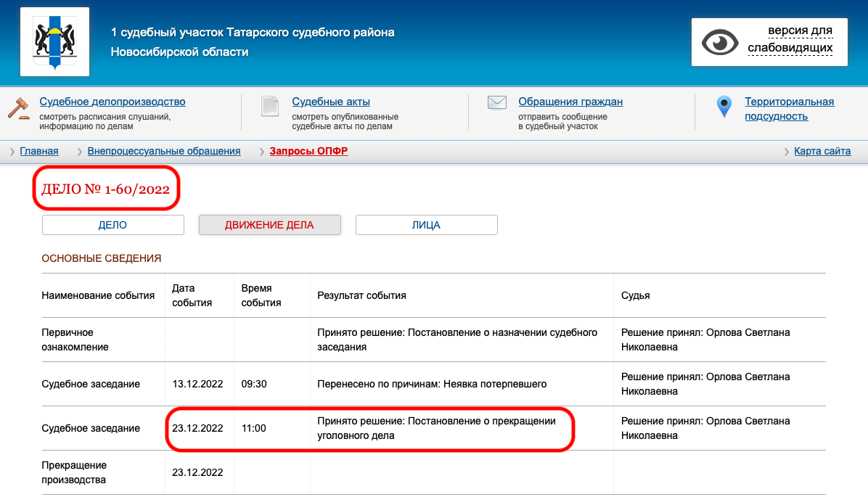Open the Карта сайта link

tap(822, 151)
